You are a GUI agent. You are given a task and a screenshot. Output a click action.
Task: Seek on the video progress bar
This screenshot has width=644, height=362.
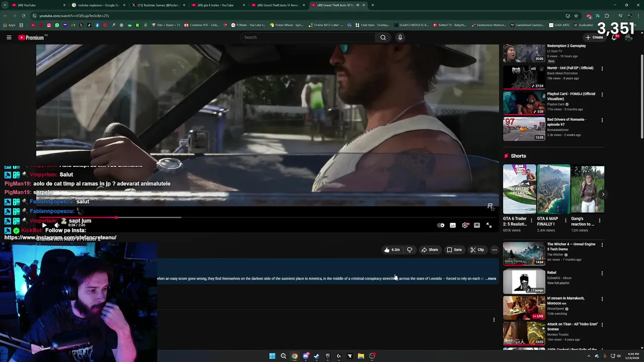[x=267, y=218]
